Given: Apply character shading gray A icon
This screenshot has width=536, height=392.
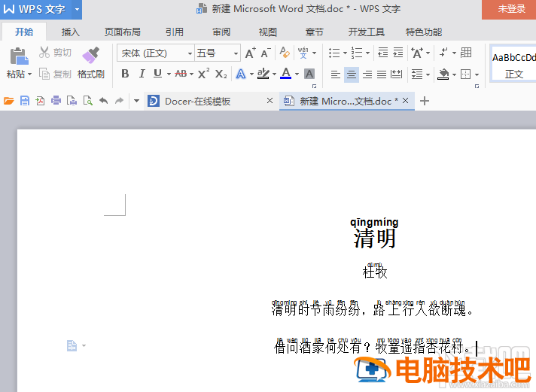Looking at the screenshot, I should 309,74.
